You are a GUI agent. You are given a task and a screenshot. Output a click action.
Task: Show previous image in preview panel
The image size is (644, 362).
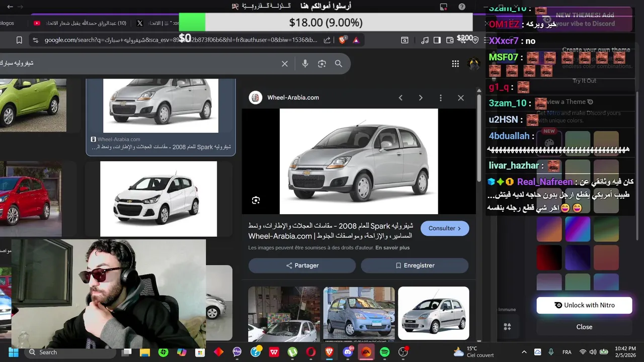400,98
